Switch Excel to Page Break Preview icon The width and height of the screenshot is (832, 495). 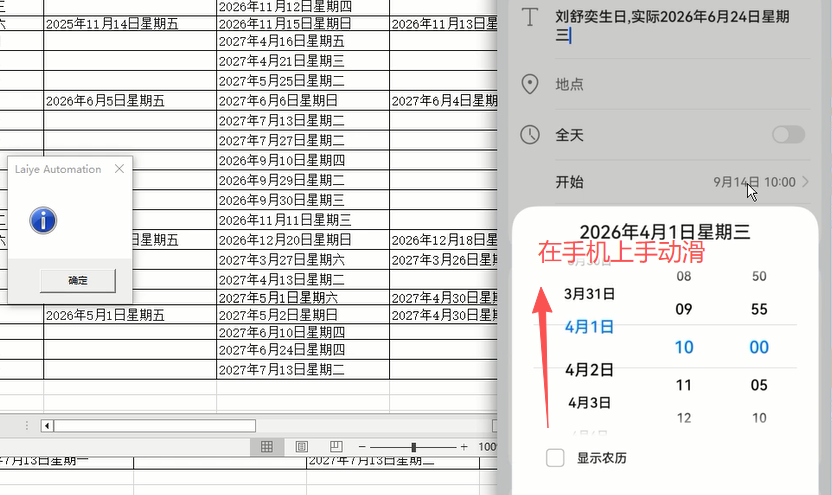(x=336, y=447)
